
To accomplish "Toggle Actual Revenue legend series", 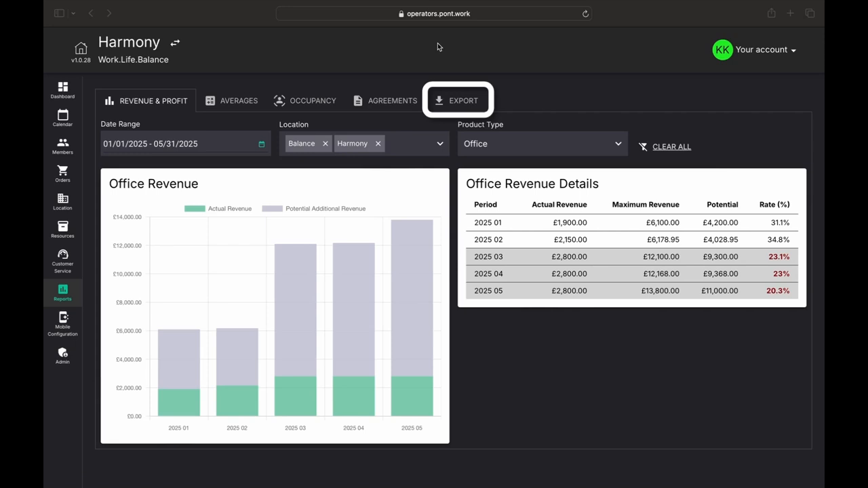I will click(x=218, y=209).
